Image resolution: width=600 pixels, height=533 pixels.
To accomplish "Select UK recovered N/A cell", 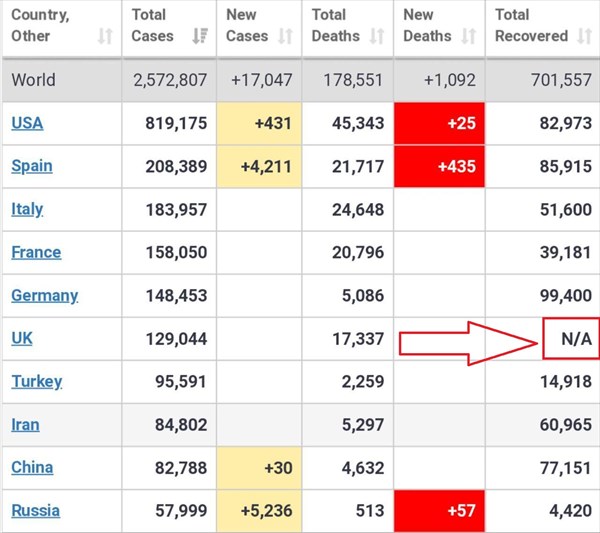I will coord(572,339).
